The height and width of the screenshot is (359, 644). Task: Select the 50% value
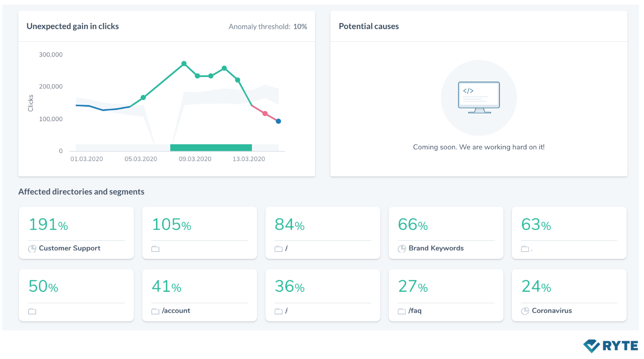[x=43, y=287]
